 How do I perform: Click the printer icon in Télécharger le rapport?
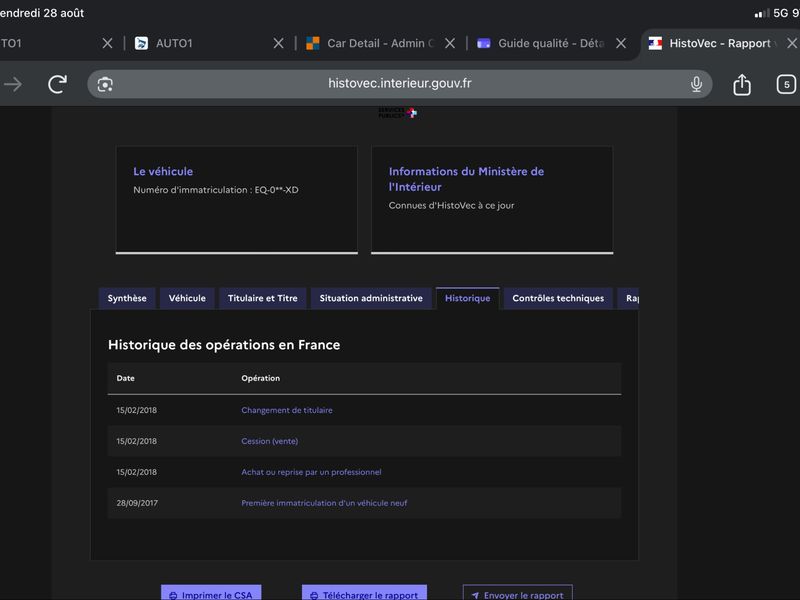(314, 595)
